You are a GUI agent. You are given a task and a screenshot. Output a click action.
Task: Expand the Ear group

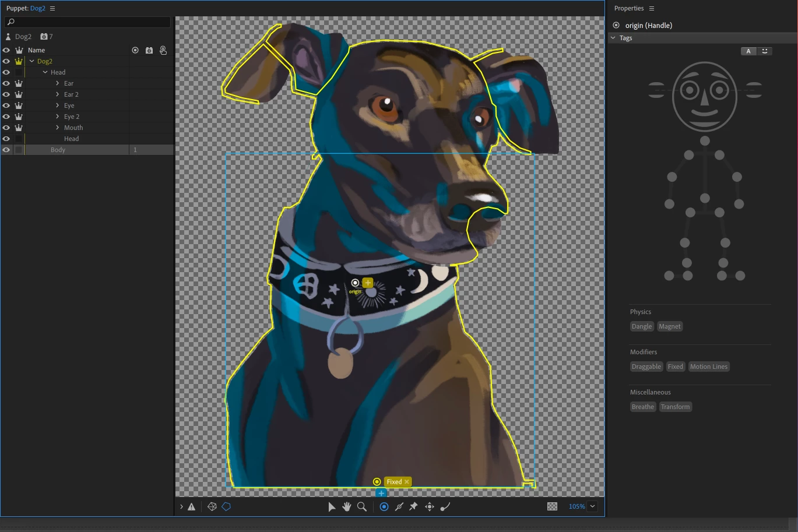(x=58, y=83)
